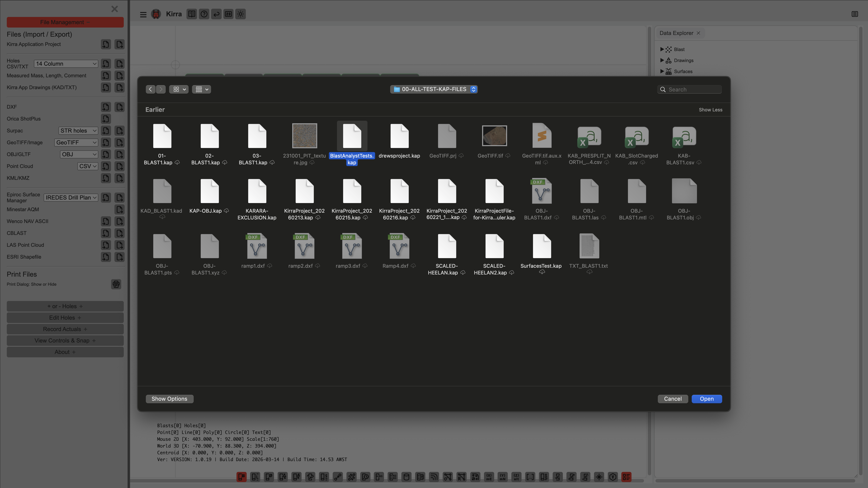Viewport: 868px width, 488px height.
Task: Click the Open button in the file dialog
Action: tap(707, 399)
